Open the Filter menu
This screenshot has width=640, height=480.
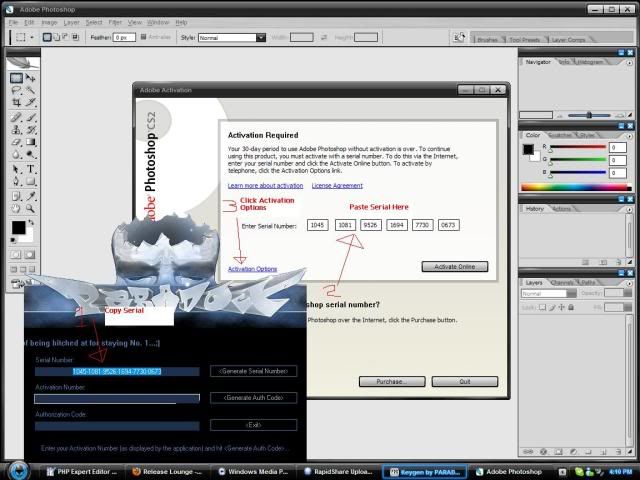click(115, 22)
